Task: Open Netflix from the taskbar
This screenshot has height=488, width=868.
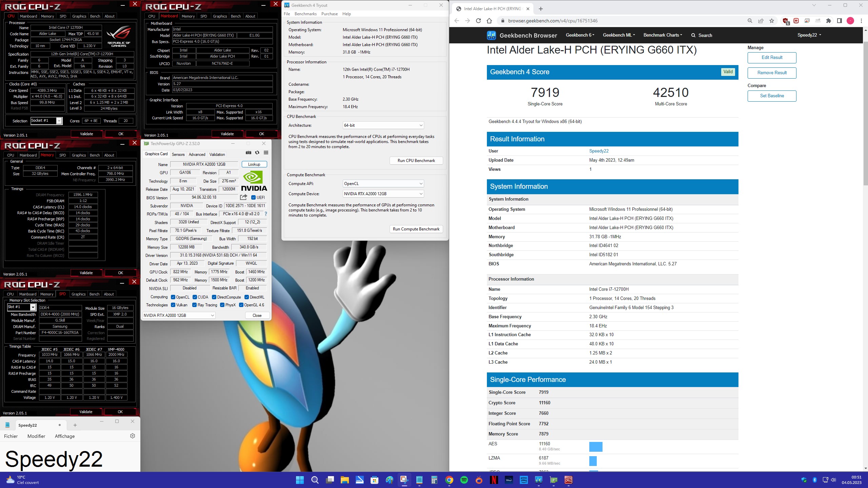Action: pyautogui.click(x=494, y=480)
